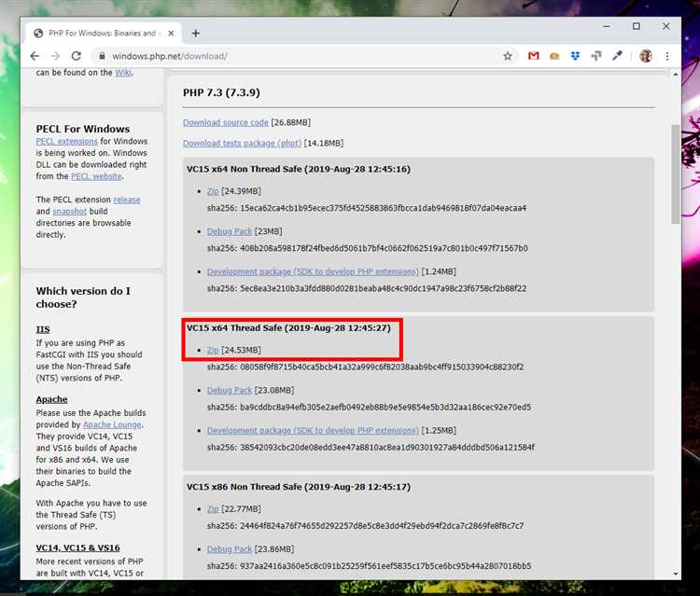Viewport: 700px width, 596px height.
Task: Click the sha256 hash starting 38542093
Action: tap(387, 447)
